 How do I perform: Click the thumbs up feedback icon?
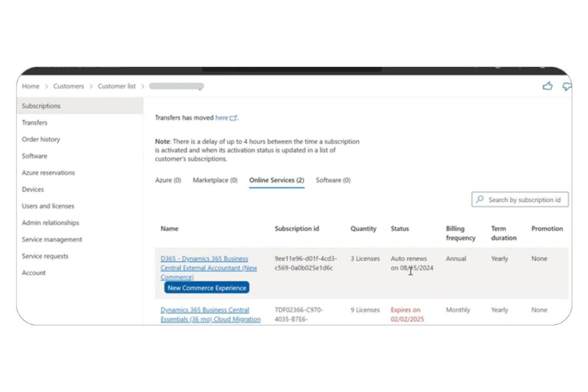coord(548,86)
